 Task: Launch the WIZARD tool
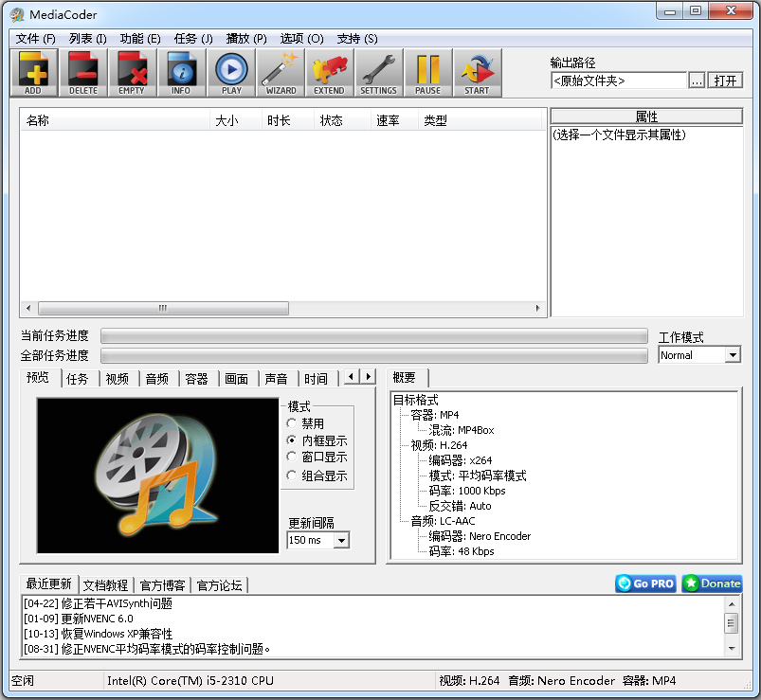[280, 73]
